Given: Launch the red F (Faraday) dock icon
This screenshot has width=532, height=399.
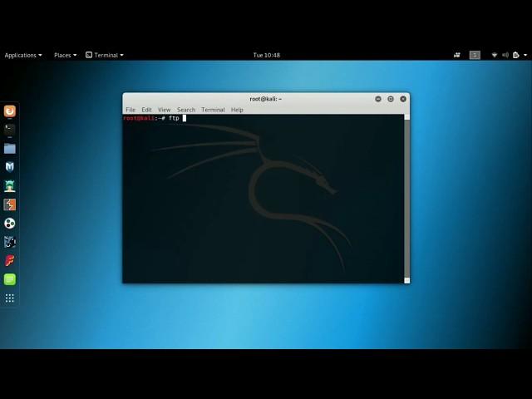Looking at the screenshot, I should [9, 260].
